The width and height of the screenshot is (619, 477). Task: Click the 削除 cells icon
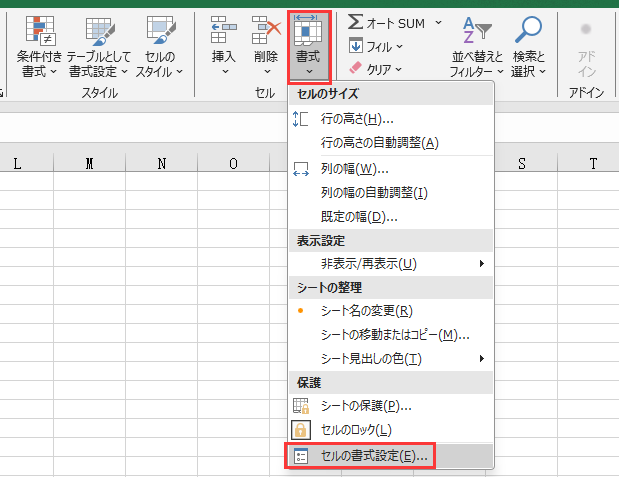tap(265, 30)
